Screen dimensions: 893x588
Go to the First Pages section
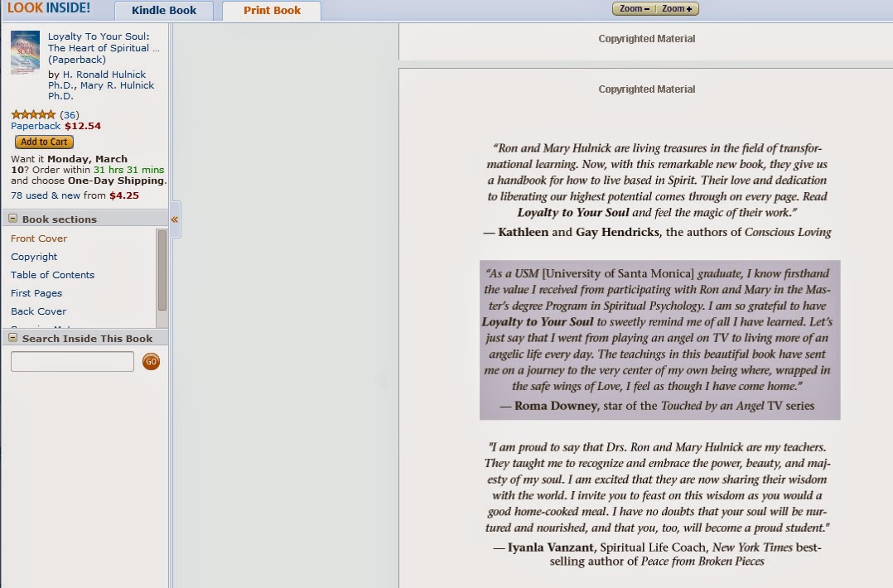point(36,293)
